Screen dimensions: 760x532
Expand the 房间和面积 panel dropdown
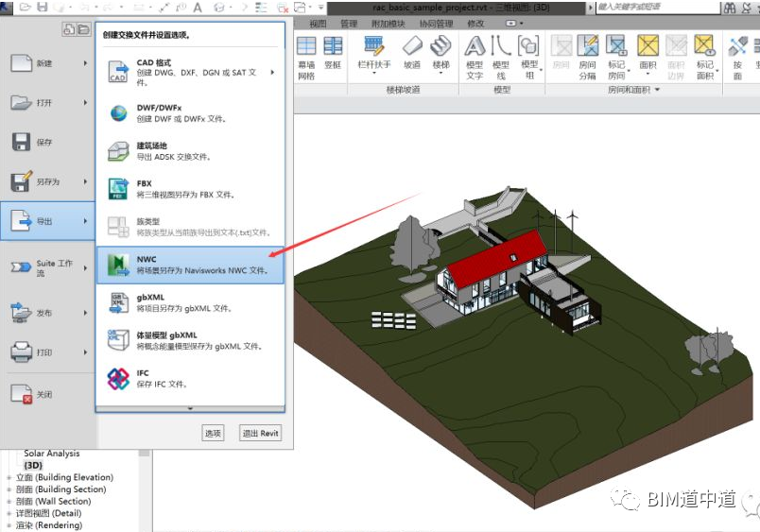pos(657,90)
